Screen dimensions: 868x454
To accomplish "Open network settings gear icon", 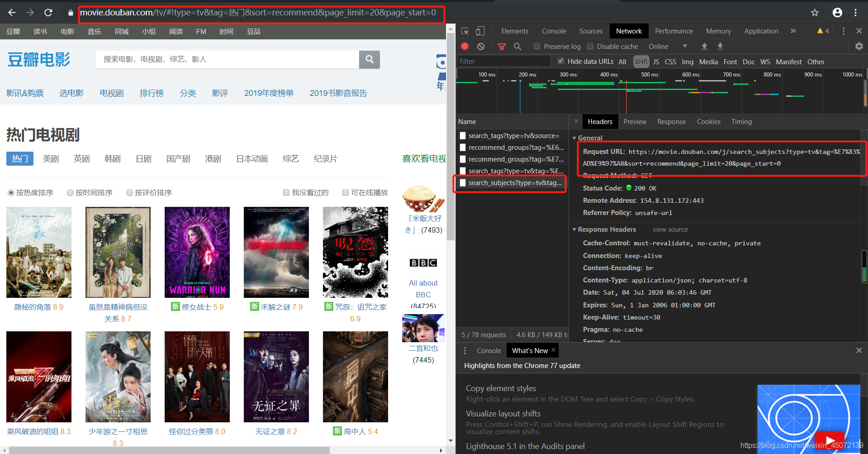I will coord(859,46).
